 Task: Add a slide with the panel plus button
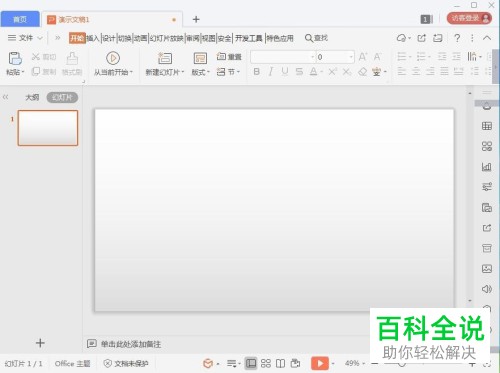40,343
